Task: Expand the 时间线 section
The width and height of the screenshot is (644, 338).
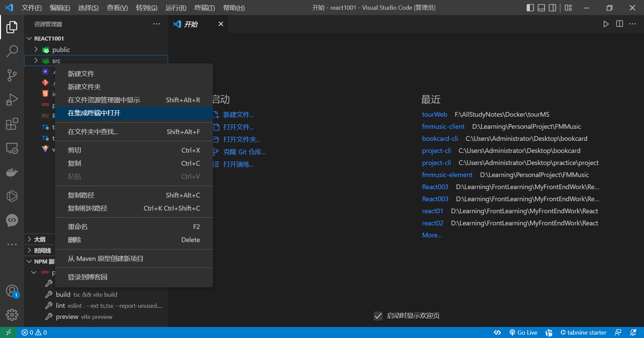Action: pyautogui.click(x=29, y=250)
